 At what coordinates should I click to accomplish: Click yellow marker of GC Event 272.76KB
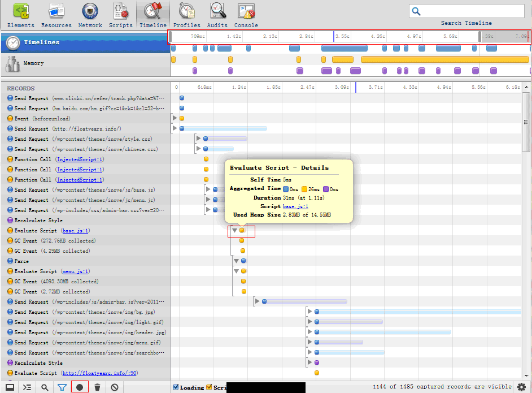click(x=242, y=240)
